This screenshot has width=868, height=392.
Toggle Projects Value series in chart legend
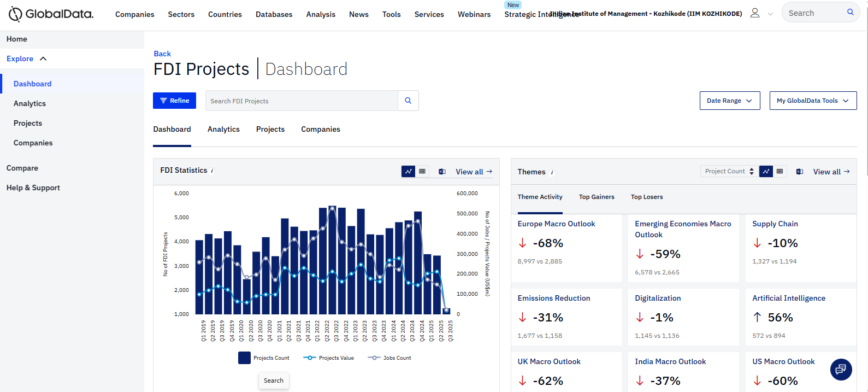[329, 358]
